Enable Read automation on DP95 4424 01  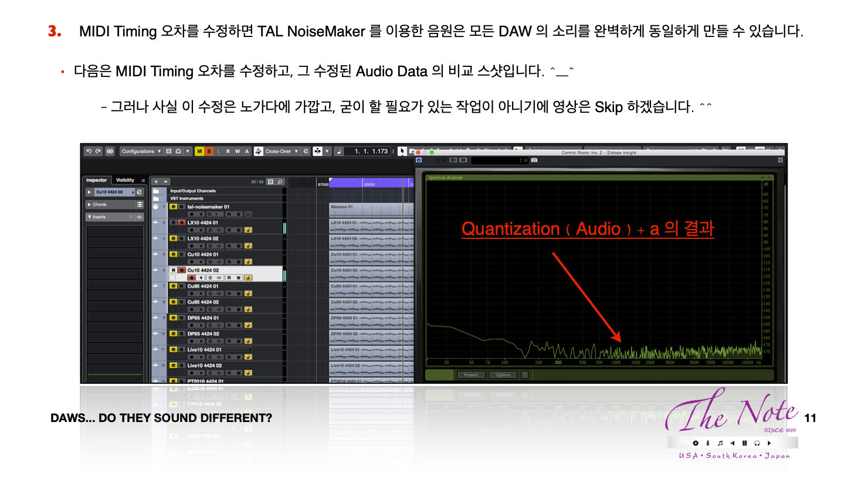[x=229, y=325]
